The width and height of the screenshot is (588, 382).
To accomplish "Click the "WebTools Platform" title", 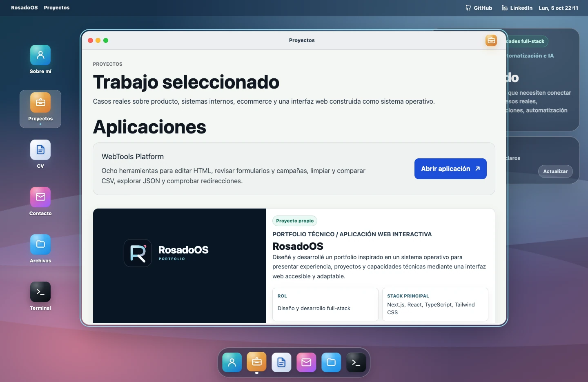I will click(x=133, y=157).
